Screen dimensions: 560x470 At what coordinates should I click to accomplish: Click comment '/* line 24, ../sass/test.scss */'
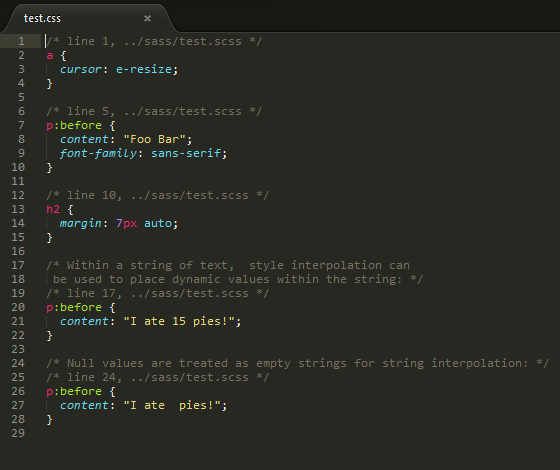[158, 378]
